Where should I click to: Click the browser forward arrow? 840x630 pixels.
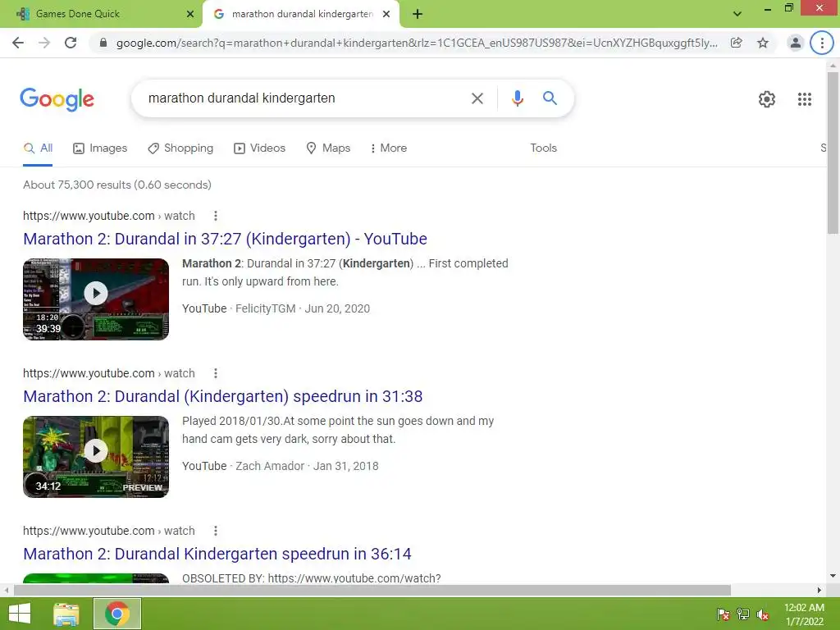44,43
